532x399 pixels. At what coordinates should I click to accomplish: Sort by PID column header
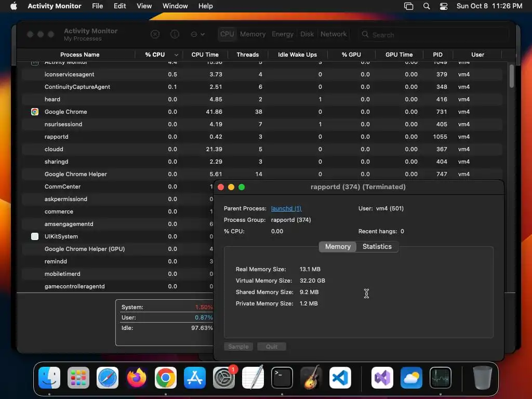click(x=437, y=55)
